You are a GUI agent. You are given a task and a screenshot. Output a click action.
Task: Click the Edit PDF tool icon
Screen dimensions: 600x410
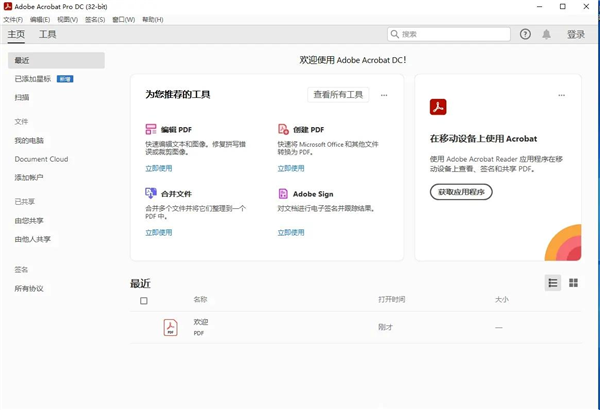[151, 129]
